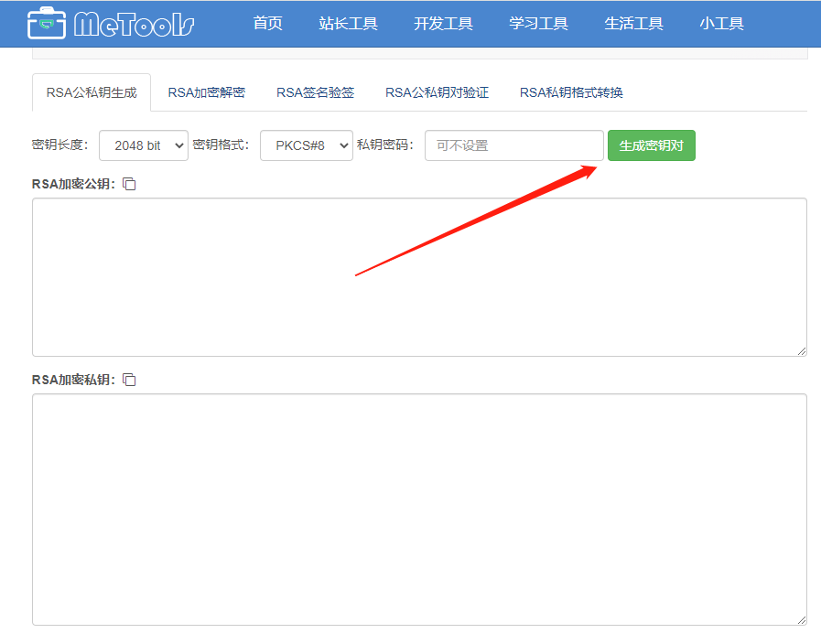The width and height of the screenshot is (821, 644).
Task: Copy the RSA加密私钥 with its copy icon
Action: (x=129, y=380)
